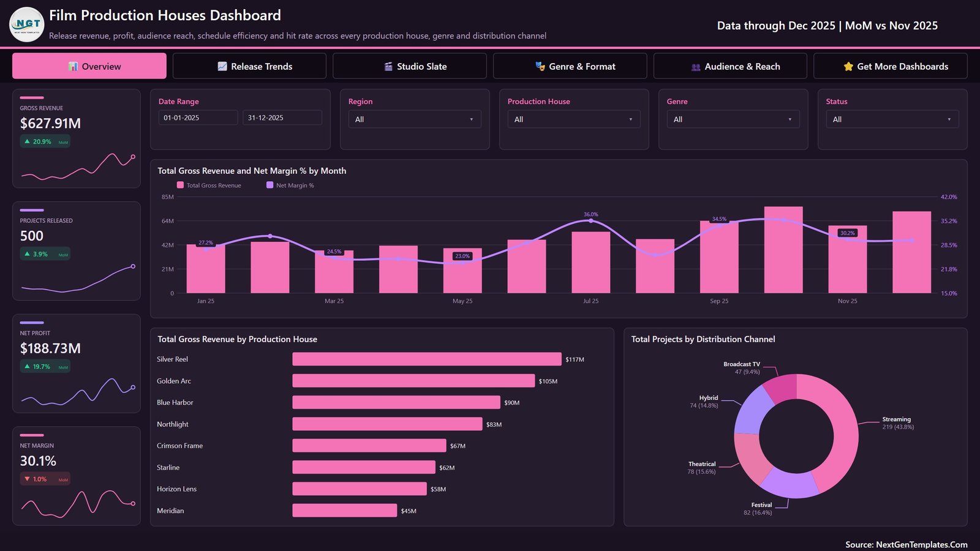Click the Studio Slate clapperboard icon

(388, 66)
